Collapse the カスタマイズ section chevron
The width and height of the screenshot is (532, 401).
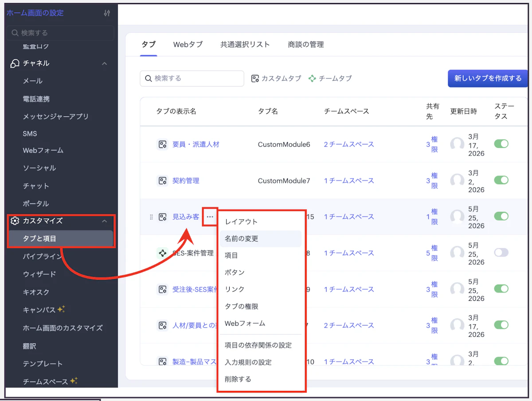105,221
